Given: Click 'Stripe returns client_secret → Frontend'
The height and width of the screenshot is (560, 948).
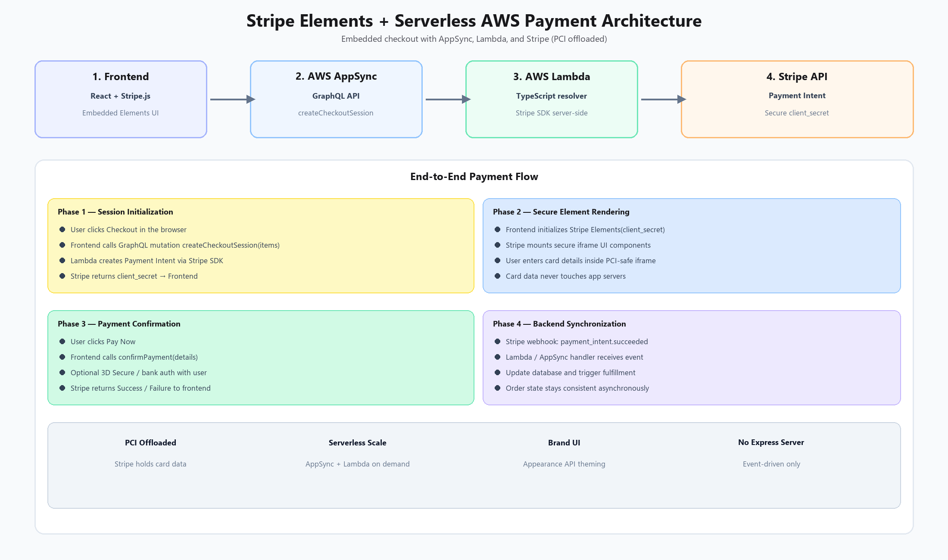Looking at the screenshot, I should coord(134,276).
